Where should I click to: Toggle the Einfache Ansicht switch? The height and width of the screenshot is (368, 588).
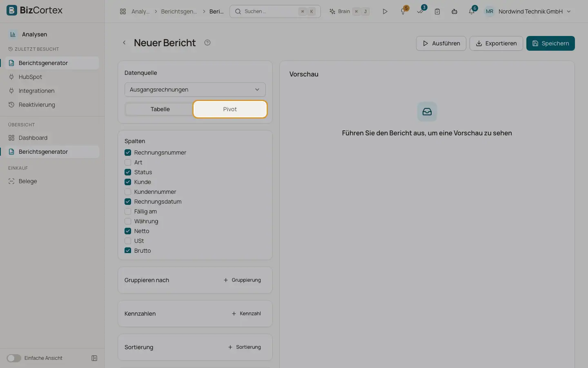14,358
